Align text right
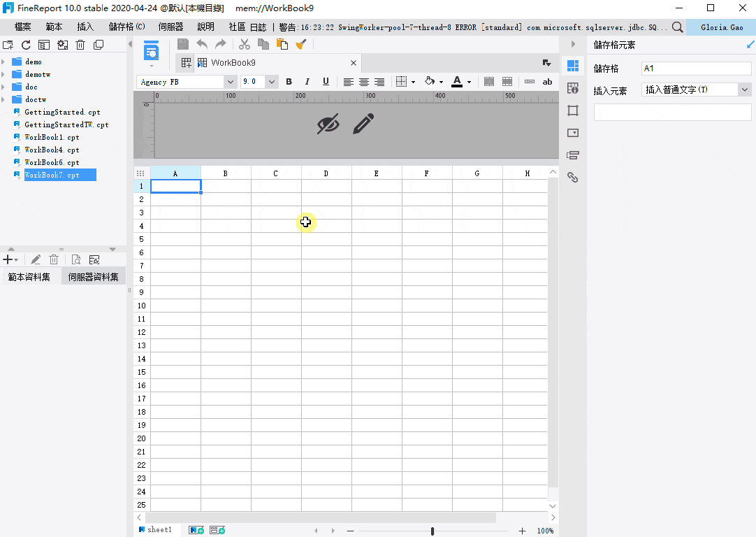756x537 pixels. pos(379,82)
